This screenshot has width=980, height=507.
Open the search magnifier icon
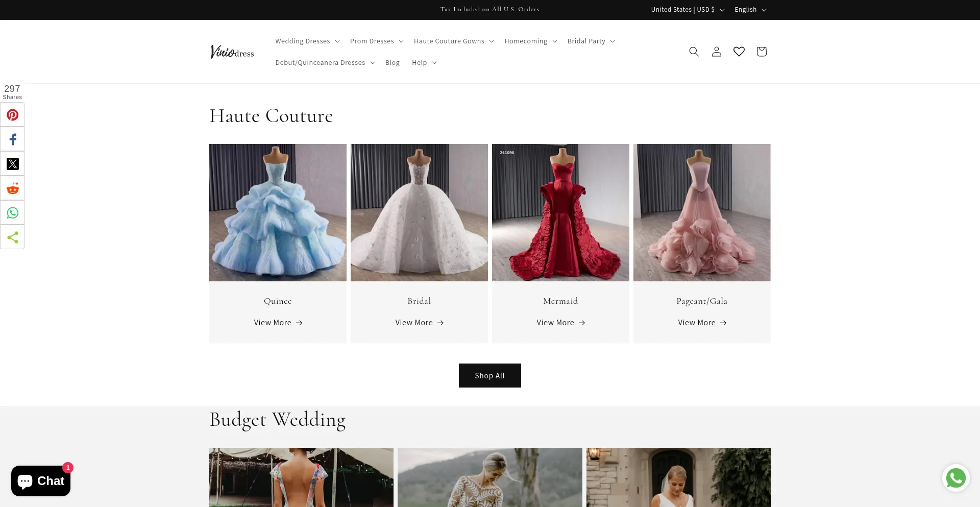coord(694,52)
